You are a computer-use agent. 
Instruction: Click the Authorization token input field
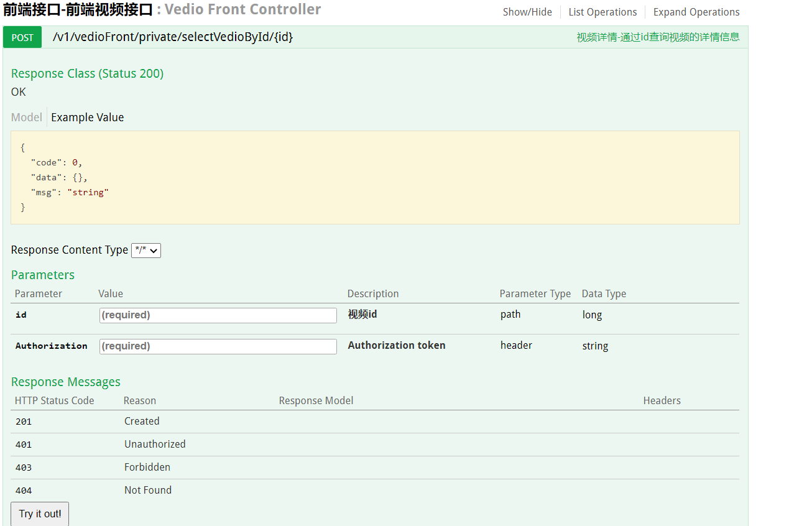[218, 346]
